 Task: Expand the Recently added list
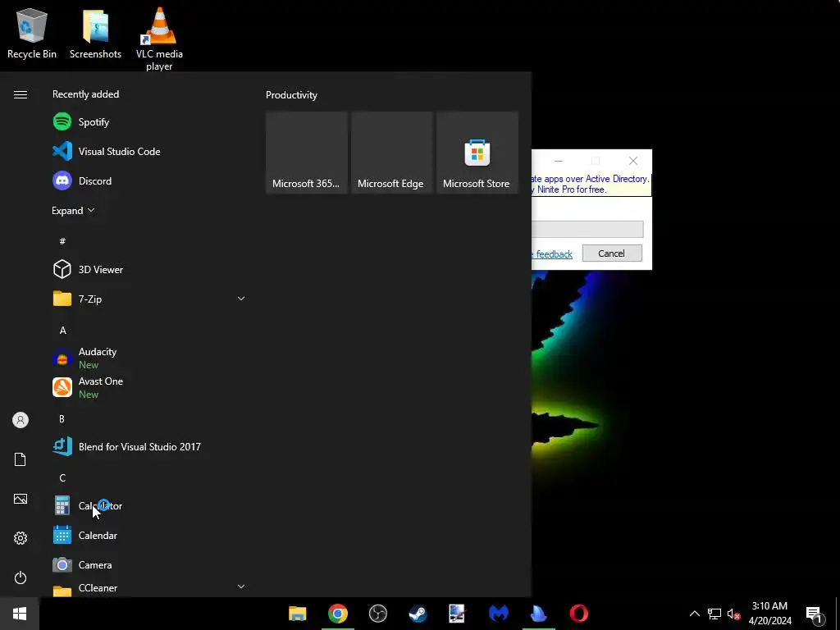[x=73, y=211]
